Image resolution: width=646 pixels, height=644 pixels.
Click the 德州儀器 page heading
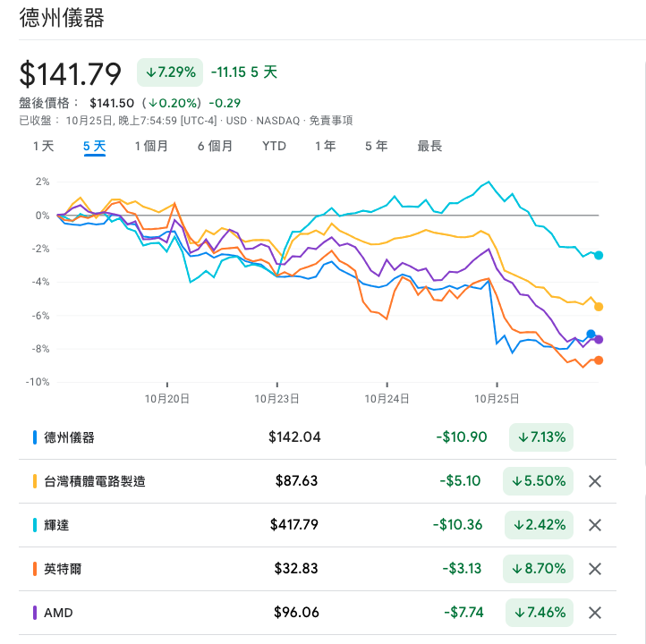[x=62, y=19]
